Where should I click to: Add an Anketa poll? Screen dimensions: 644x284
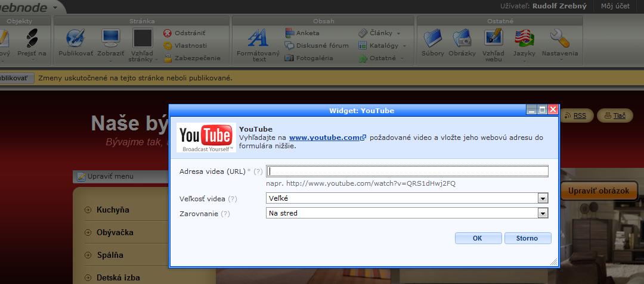coord(302,33)
